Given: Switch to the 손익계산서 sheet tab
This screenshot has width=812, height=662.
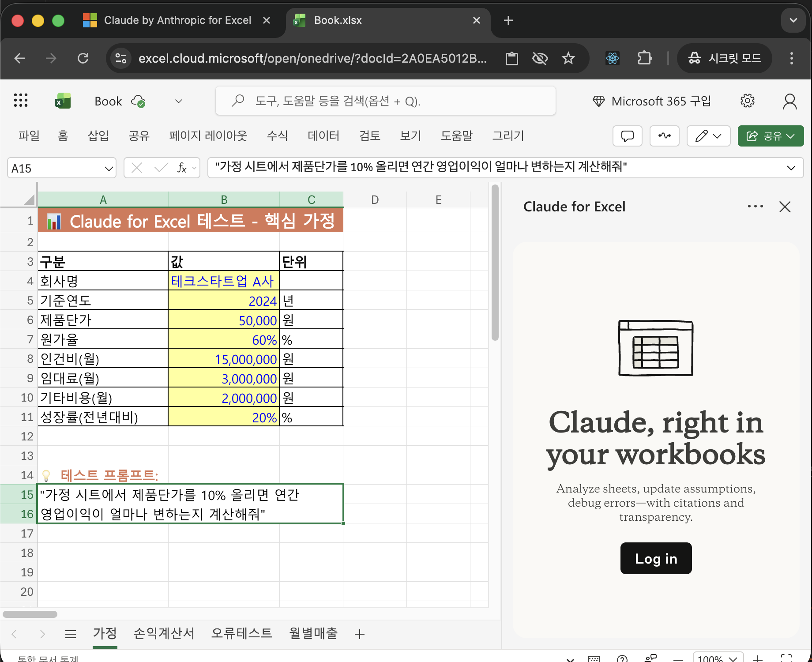Looking at the screenshot, I should coord(164,633).
